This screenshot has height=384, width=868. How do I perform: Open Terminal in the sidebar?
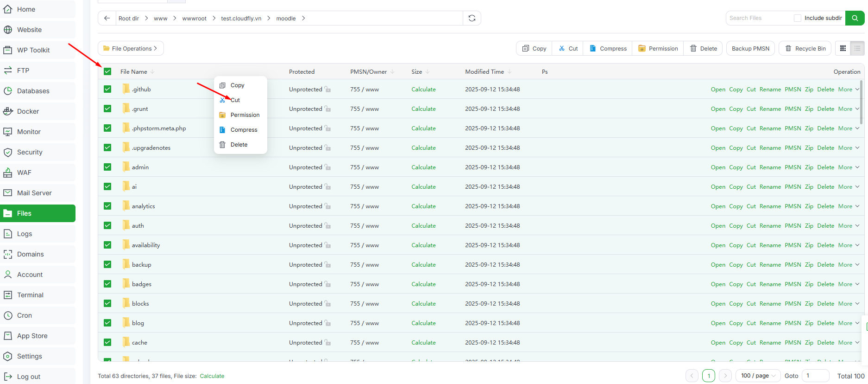click(30, 295)
